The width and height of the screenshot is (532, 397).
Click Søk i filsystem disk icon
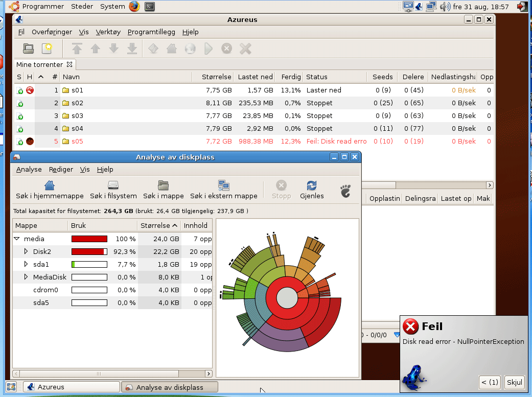113,185
